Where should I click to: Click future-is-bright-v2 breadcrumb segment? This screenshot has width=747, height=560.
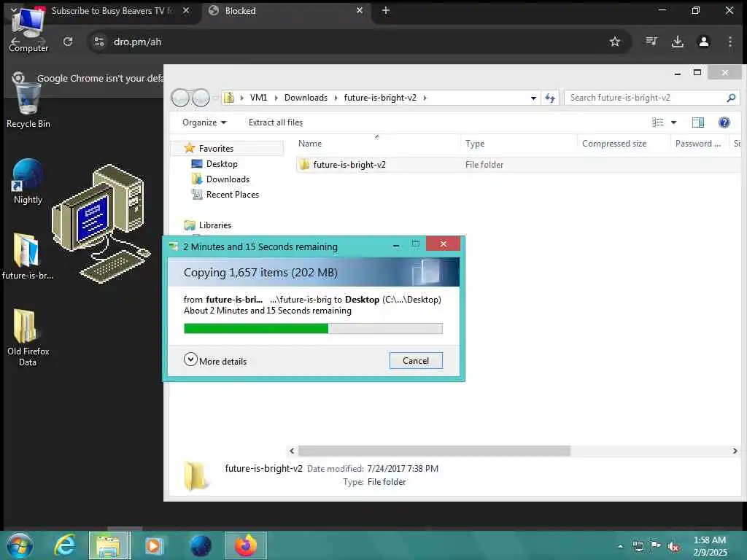click(x=379, y=98)
